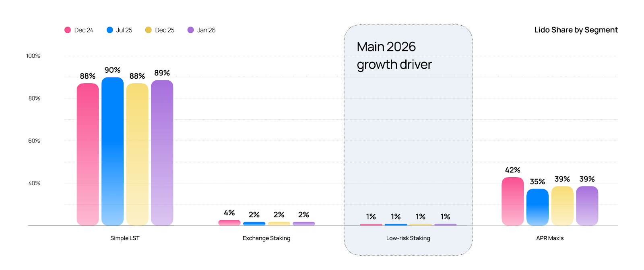
Task: Select the Low-risk Staking axis label
Action: [x=408, y=238]
